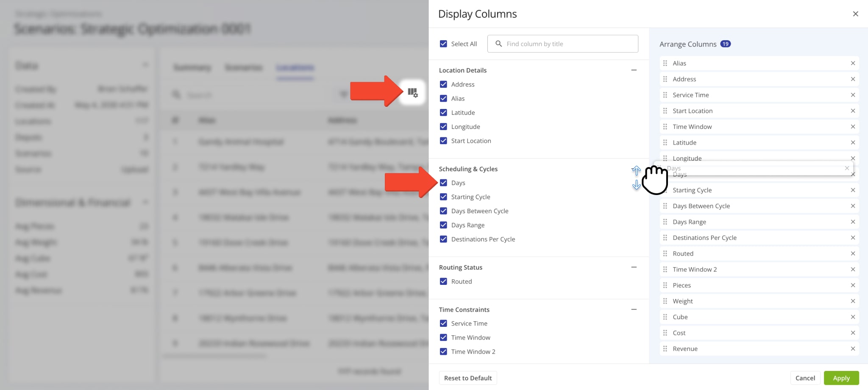Viewport: 868px width, 390px height.
Task: Click the Reset to Default button
Action: click(x=467, y=378)
